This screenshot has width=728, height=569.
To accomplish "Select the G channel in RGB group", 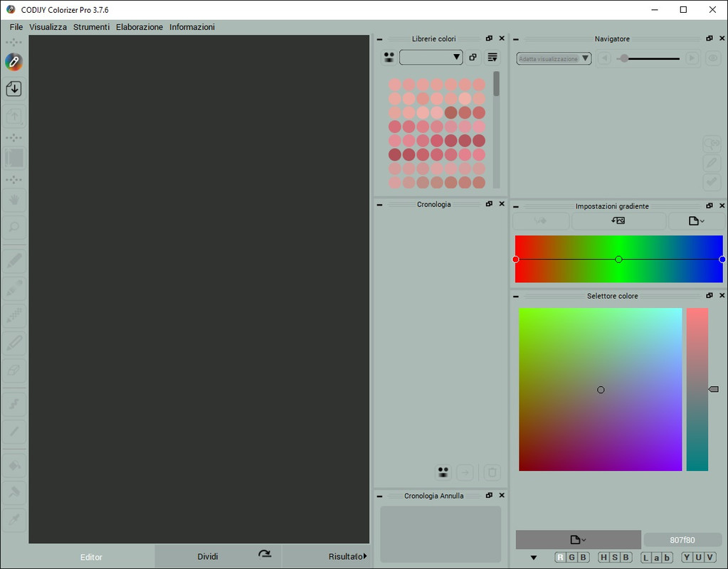I will pyautogui.click(x=572, y=558).
